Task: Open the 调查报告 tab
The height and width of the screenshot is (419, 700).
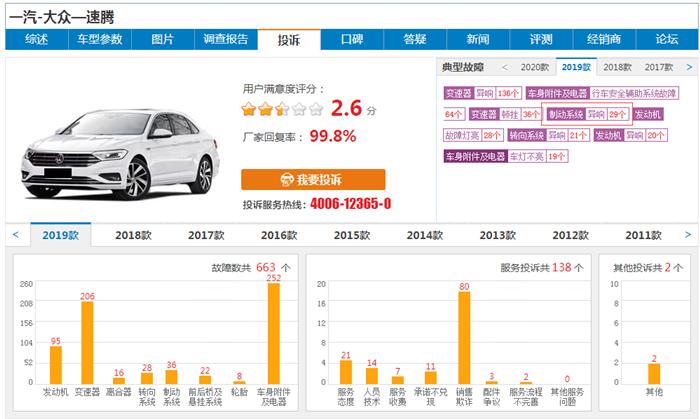Action: [x=225, y=39]
